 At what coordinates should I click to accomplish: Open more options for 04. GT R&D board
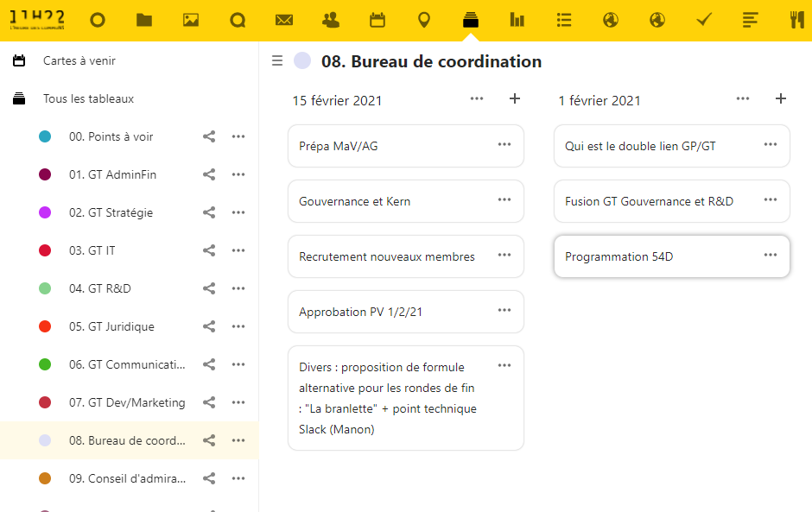(x=238, y=288)
